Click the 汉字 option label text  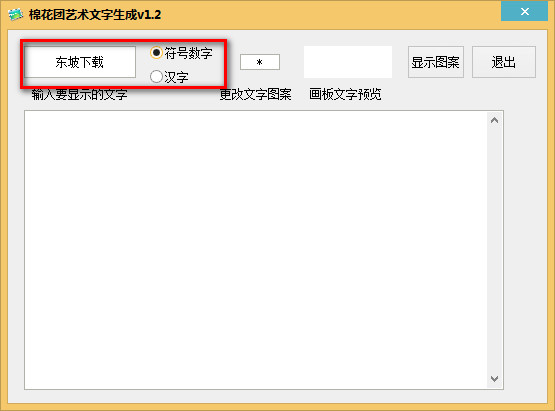[176, 77]
